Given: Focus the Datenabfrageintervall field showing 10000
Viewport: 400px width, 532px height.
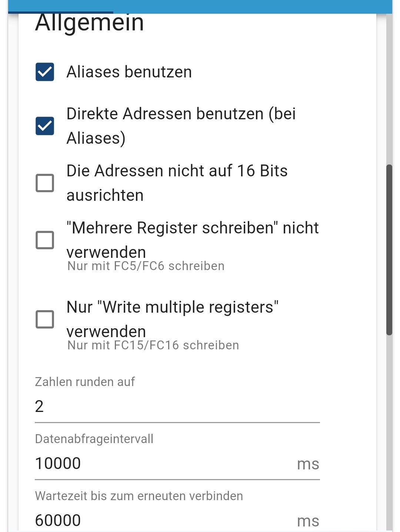Looking at the screenshot, I should (163, 463).
